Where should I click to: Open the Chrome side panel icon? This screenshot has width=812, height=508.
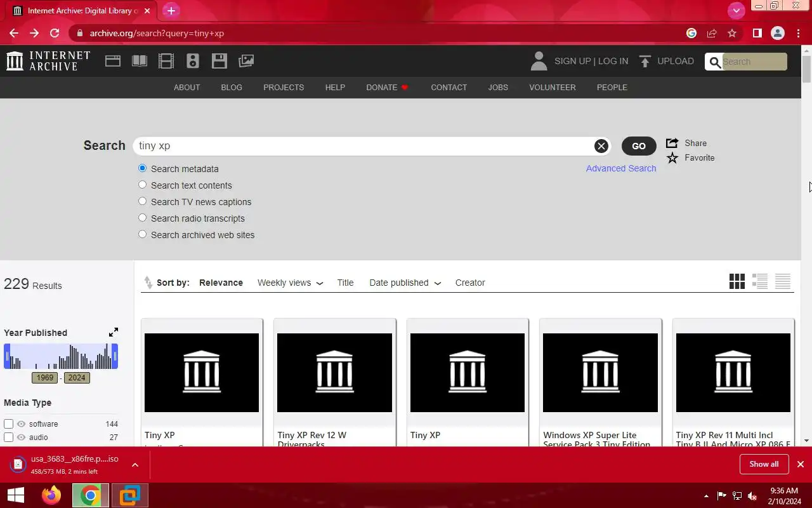[x=757, y=33]
